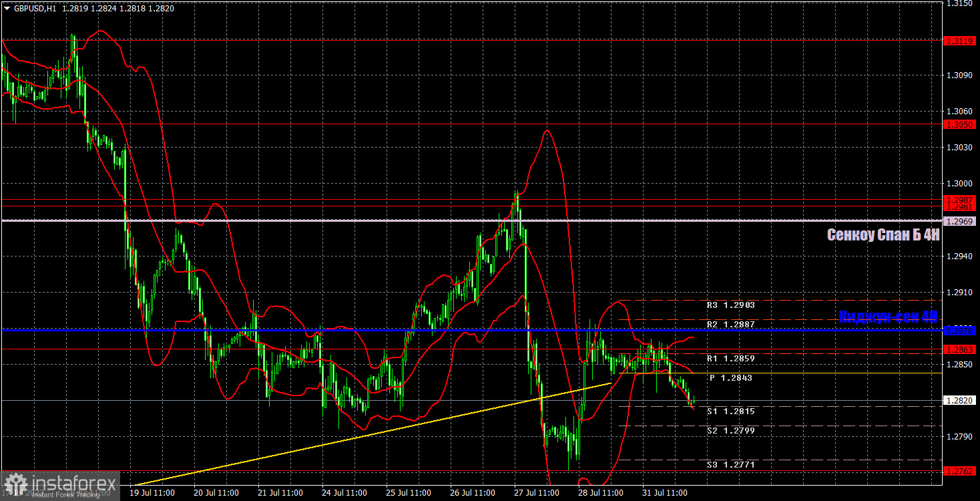Select the 1.3050 red level price tag
Screen dimensions: 980x501
click(x=961, y=125)
